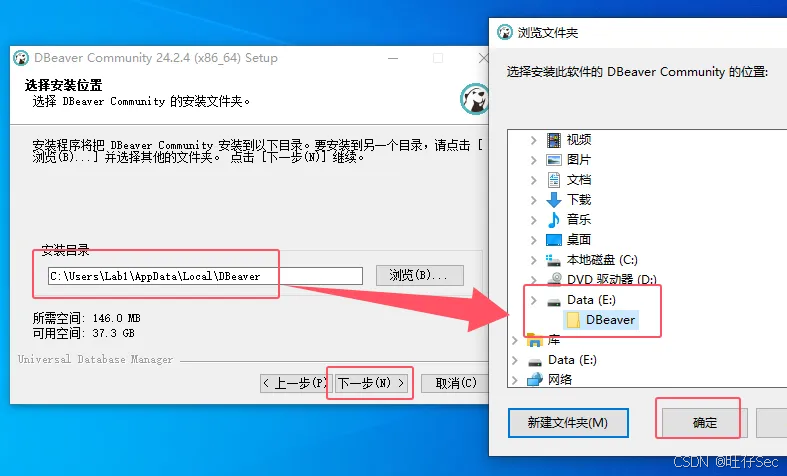787x476 pixels.
Task: Confirm folder with 确定 button
Action: 705,422
